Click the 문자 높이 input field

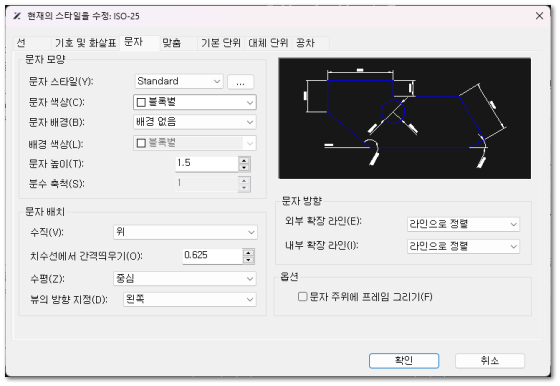pos(206,164)
